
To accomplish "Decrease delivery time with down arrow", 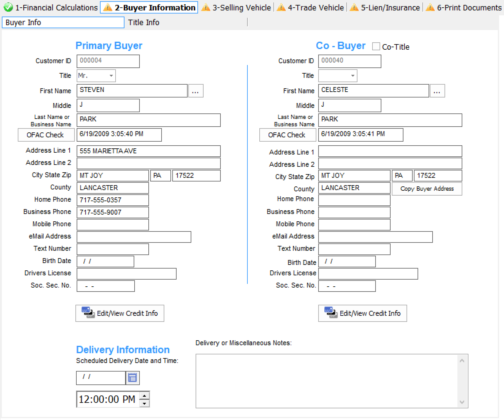I will tap(144, 403).
